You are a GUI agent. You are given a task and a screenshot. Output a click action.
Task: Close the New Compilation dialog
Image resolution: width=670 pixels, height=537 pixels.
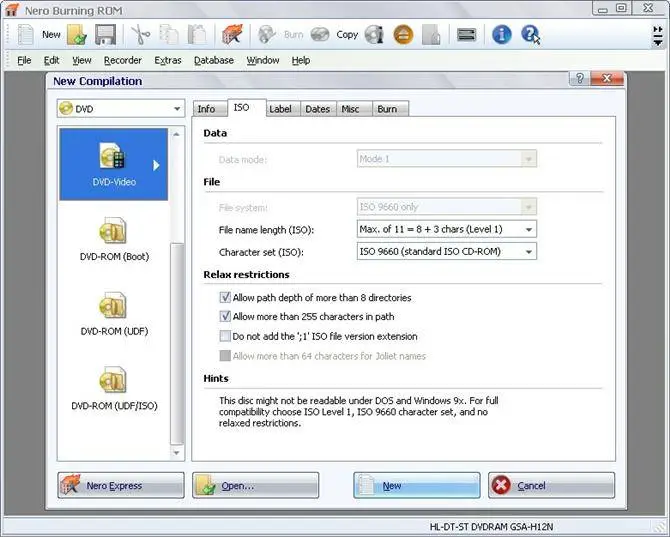click(607, 78)
